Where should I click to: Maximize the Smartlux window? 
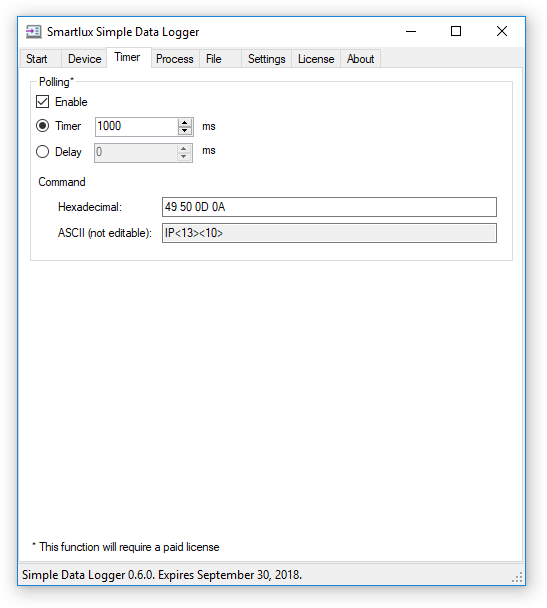[456, 31]
